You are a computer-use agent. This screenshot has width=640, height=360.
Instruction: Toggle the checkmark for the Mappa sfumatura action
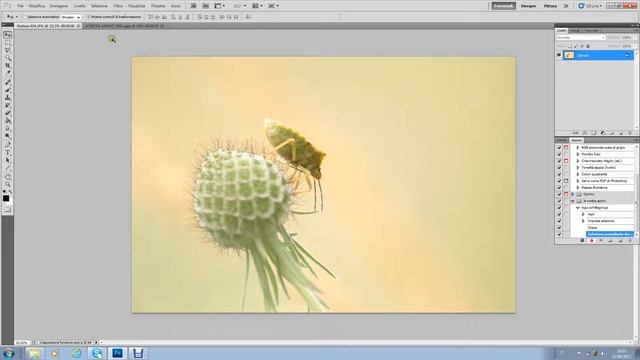tap(559, 187)
